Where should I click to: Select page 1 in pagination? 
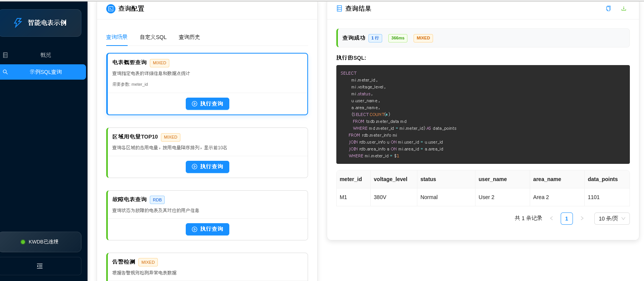(x=567, y=219)
